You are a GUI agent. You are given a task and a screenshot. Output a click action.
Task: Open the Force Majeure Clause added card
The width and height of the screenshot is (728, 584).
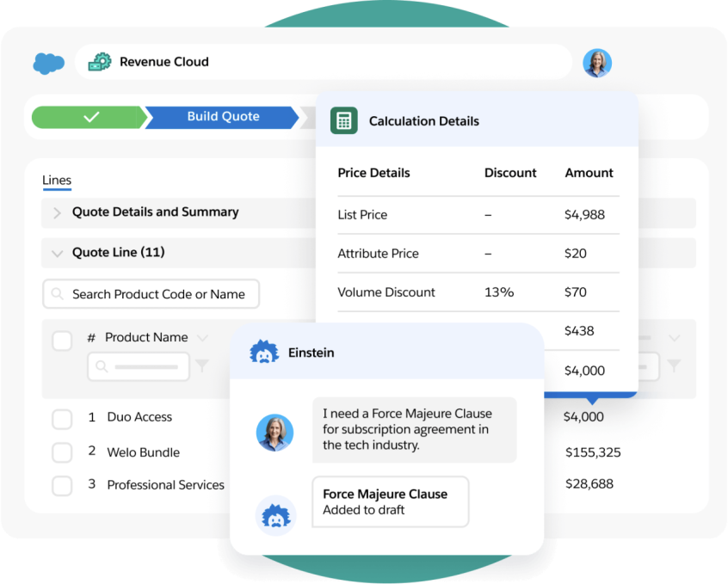tap(390, 501)
